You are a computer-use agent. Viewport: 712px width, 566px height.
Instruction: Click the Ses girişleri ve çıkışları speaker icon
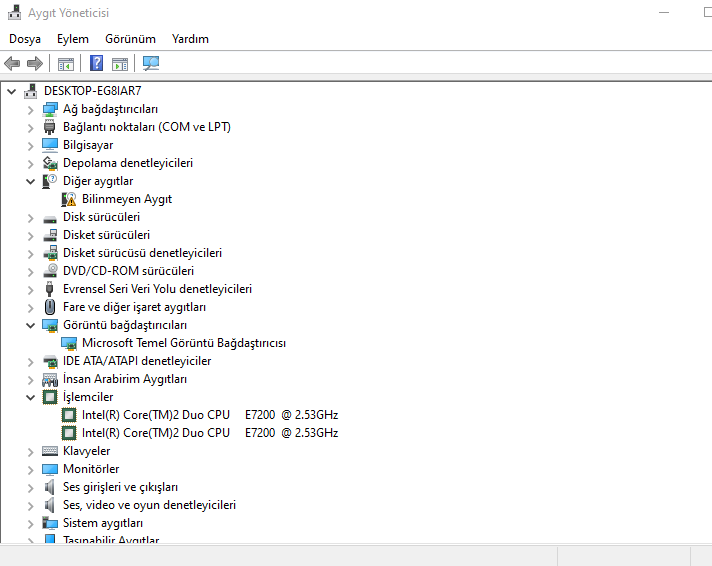coord(49,487)
